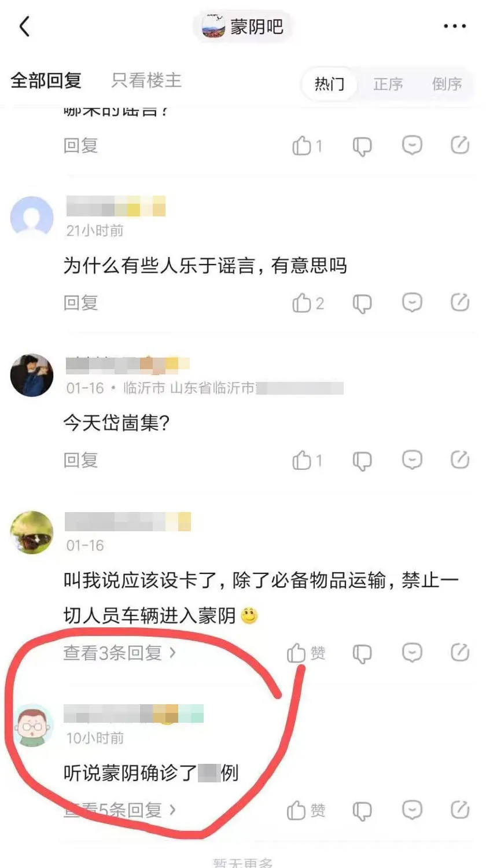Expand 查看3条回复 replies

click(120, 653)
